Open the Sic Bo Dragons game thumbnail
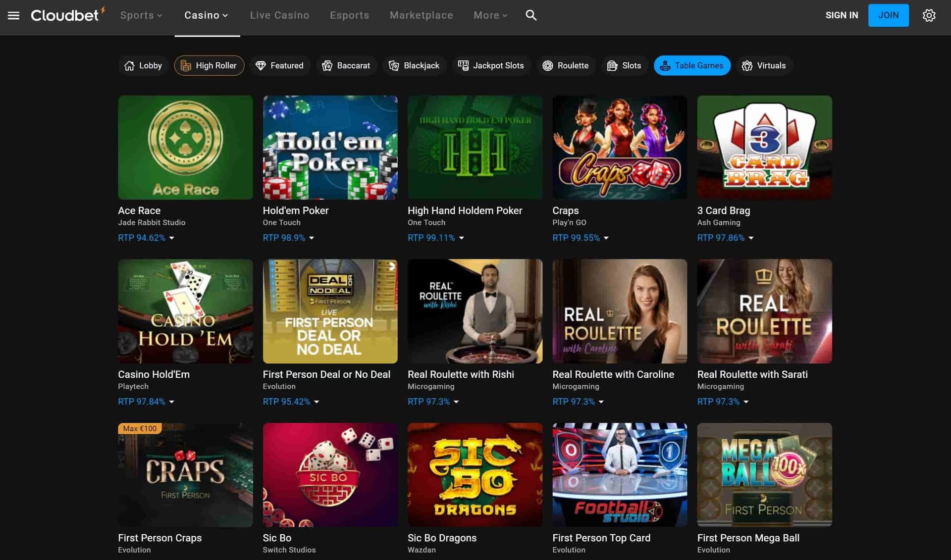This screenshot has height=560, width=951. (475, 475)
